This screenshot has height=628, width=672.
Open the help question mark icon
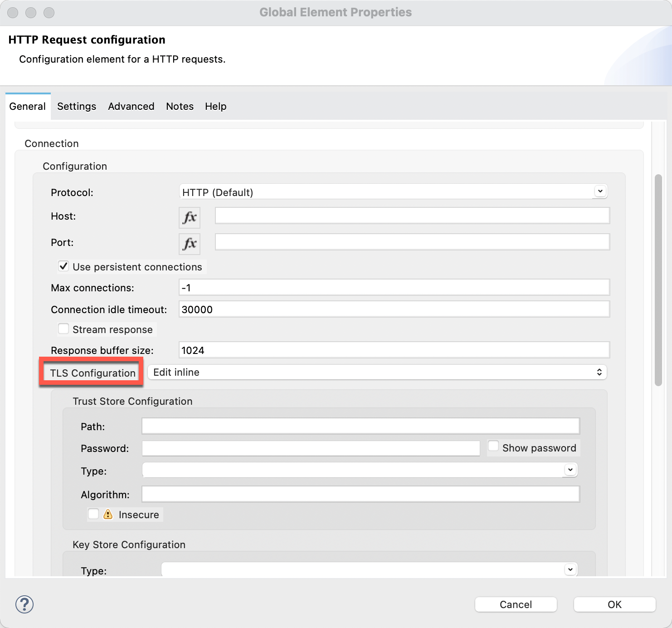24,604
